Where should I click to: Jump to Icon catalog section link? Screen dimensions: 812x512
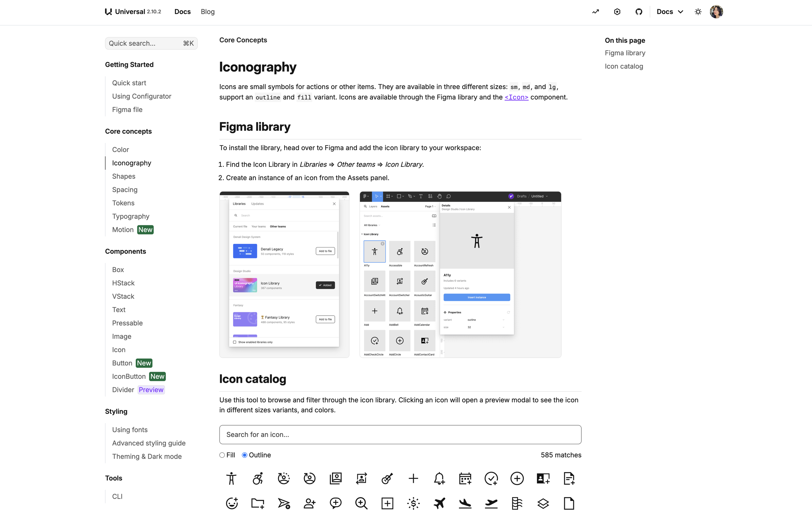[624, 67]
